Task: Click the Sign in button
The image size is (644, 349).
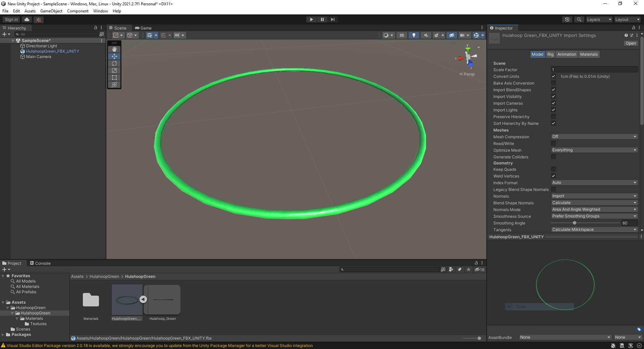Action: (x=11, y=19)
